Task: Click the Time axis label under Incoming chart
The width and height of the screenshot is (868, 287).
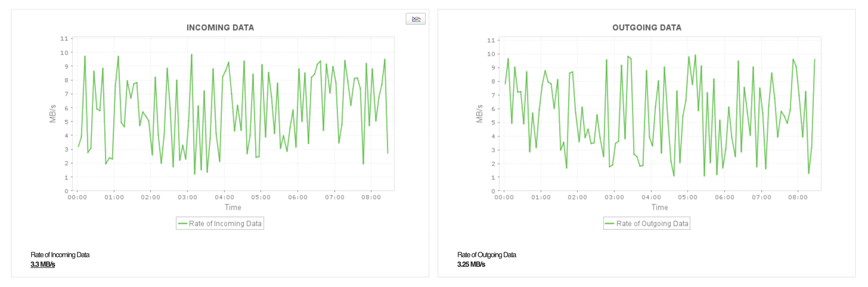Action: tap(233, 207)
